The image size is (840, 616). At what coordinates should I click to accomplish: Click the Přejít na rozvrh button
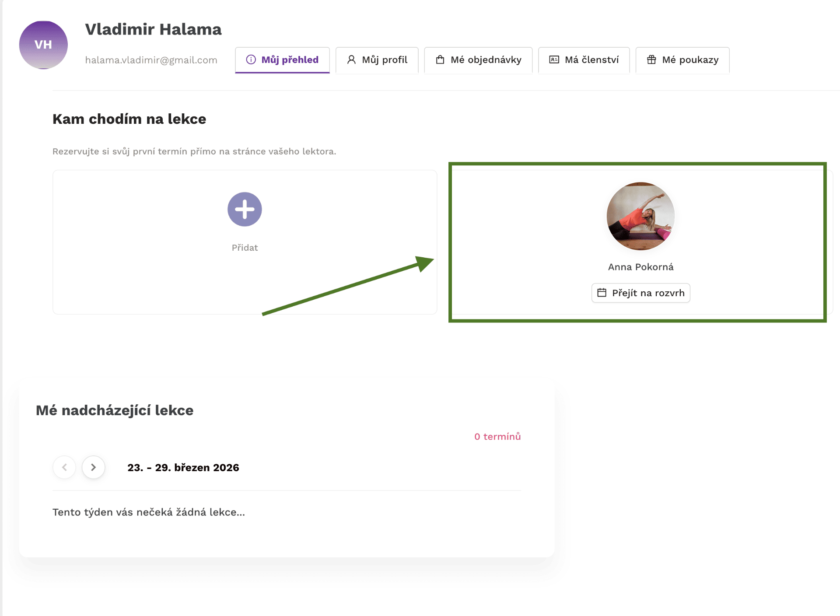641,293
